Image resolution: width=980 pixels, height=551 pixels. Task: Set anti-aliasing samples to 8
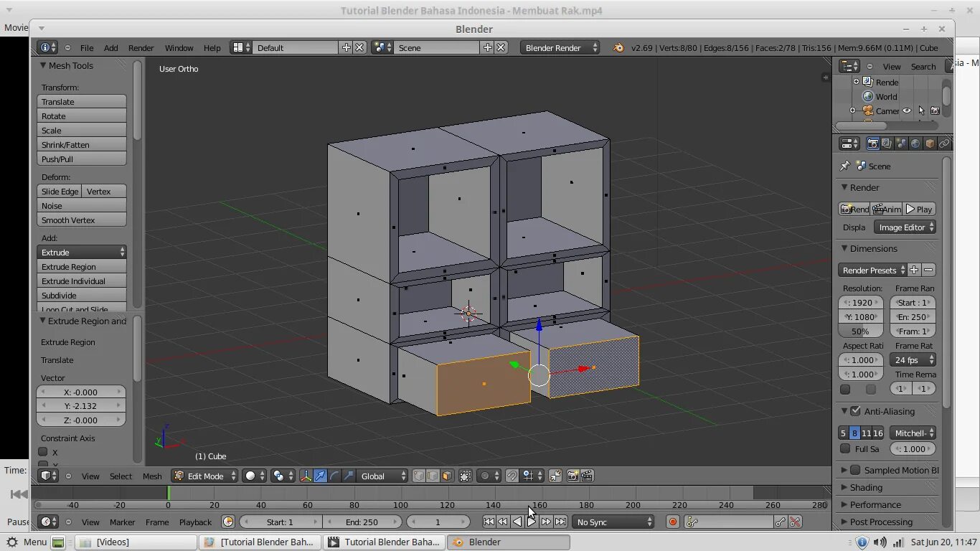click(x=854, y=433)
